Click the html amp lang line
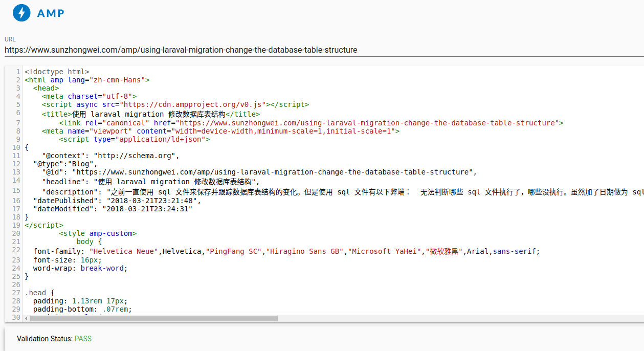The image size is (644, 351). 87,80
